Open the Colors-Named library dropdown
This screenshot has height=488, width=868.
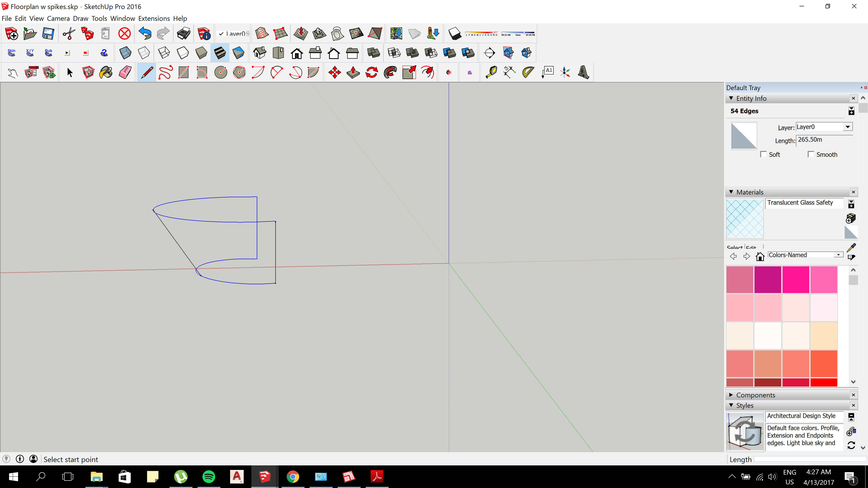coord(838,255)
